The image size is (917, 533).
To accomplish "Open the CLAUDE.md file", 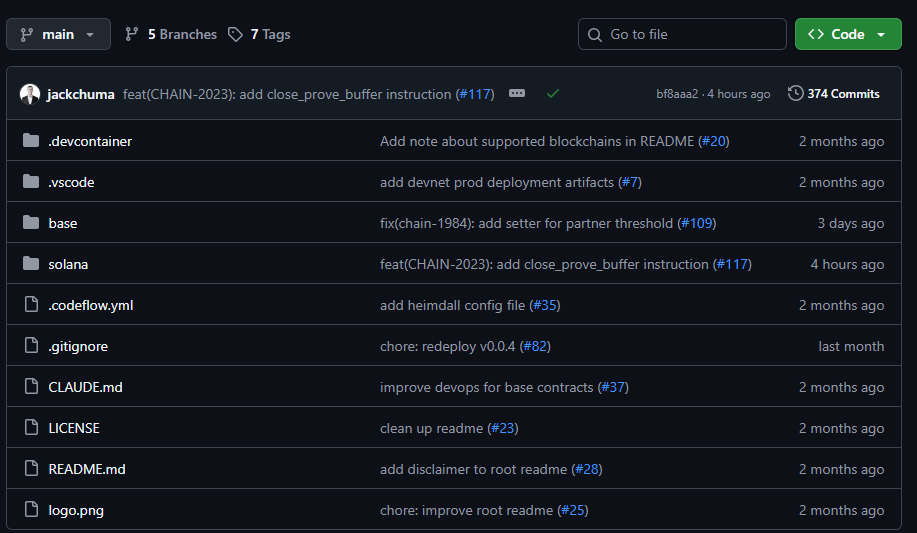I will [x=85, y=387].
